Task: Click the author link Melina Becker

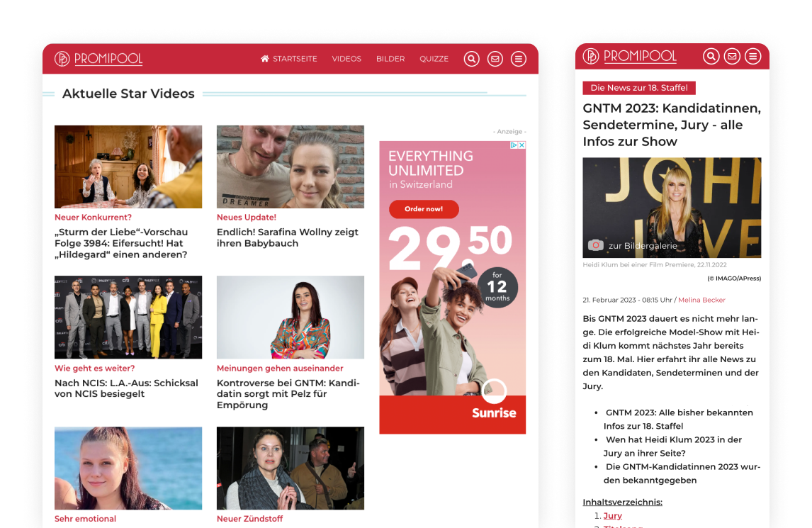Action: tap(701, 300)
